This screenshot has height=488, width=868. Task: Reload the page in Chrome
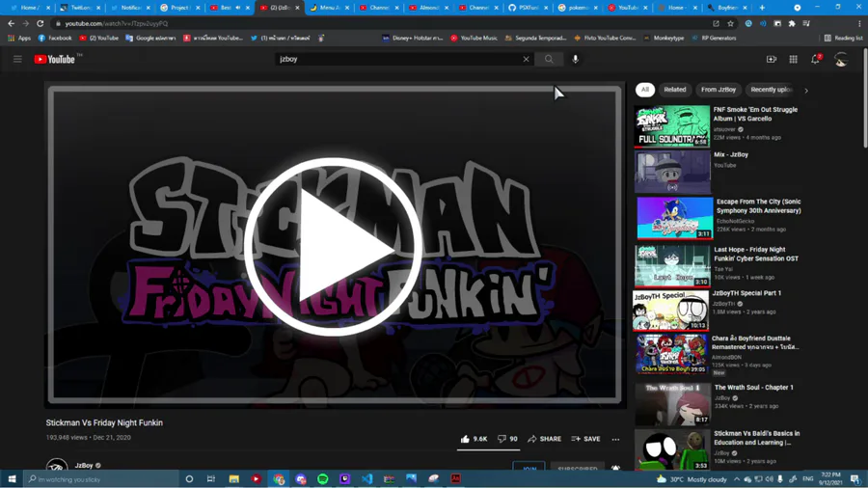coord(40,23)
